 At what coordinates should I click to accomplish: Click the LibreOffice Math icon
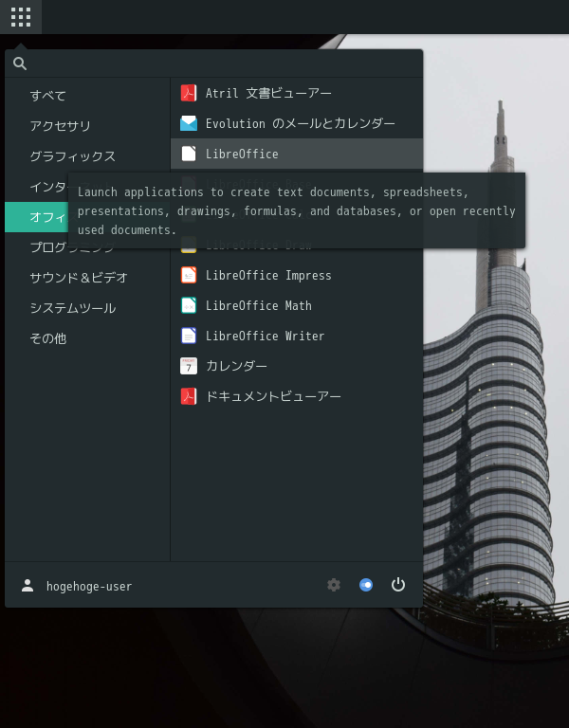pyautogui.click(x=189, y=305)
